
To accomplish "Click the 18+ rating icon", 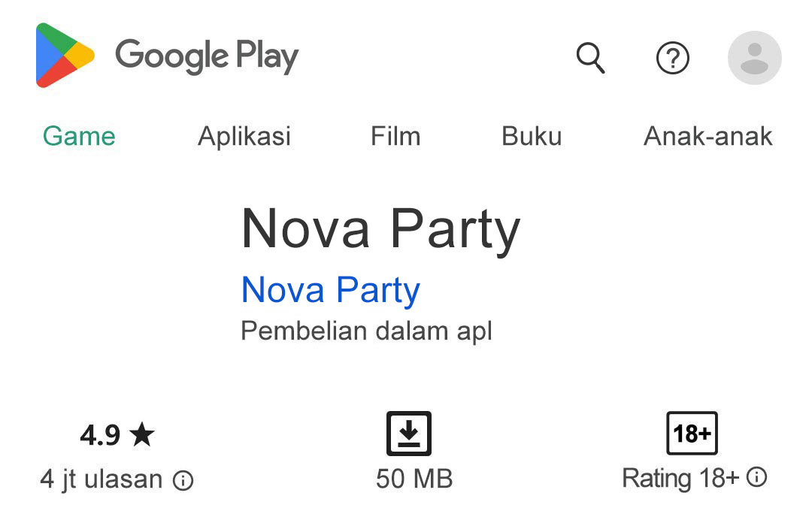I will [x=691, y=433].
